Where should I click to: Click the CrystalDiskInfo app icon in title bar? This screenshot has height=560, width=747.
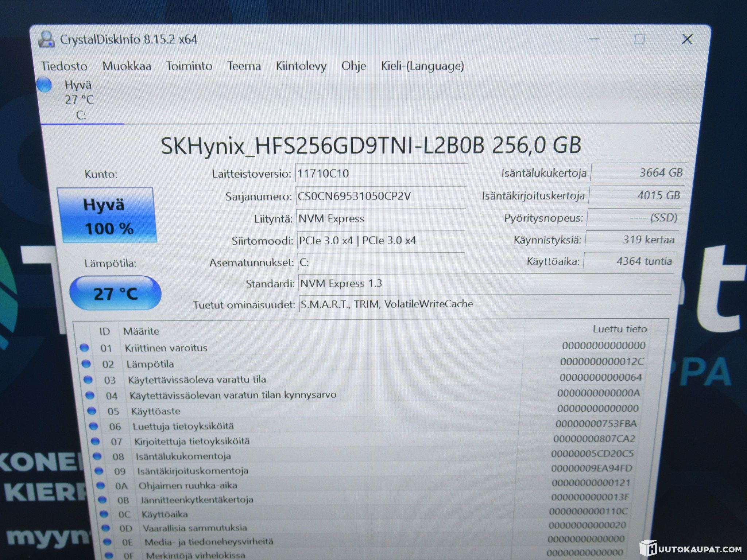click(46, 39)
